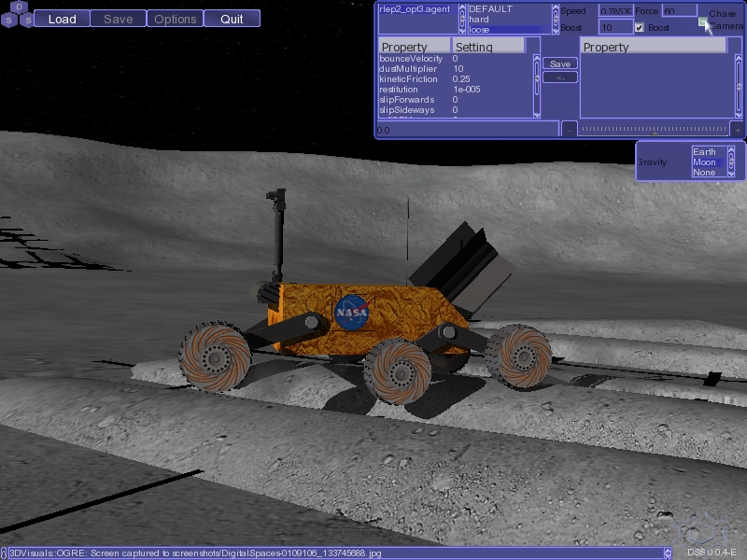Image resolution: width=747 pixels, height=560 pixels.
Task: Click the Setting column header
Action: pyautogui.click(x=488, y=47)
